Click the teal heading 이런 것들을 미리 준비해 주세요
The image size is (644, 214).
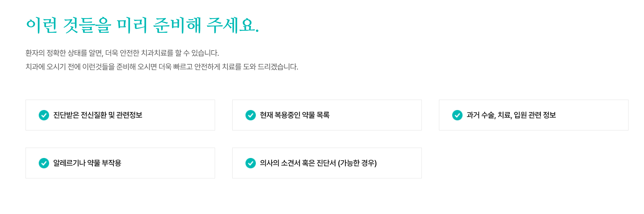pyautogui.click(x=142, y=25)
